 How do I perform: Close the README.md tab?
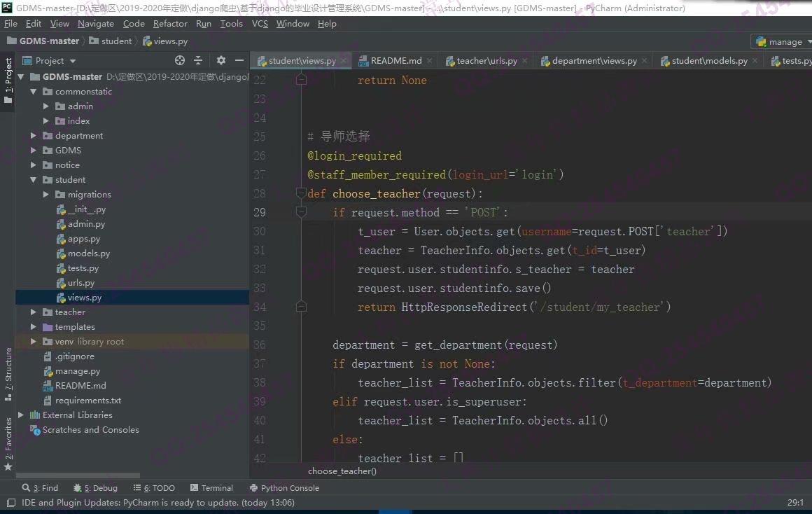click(429, 61)
